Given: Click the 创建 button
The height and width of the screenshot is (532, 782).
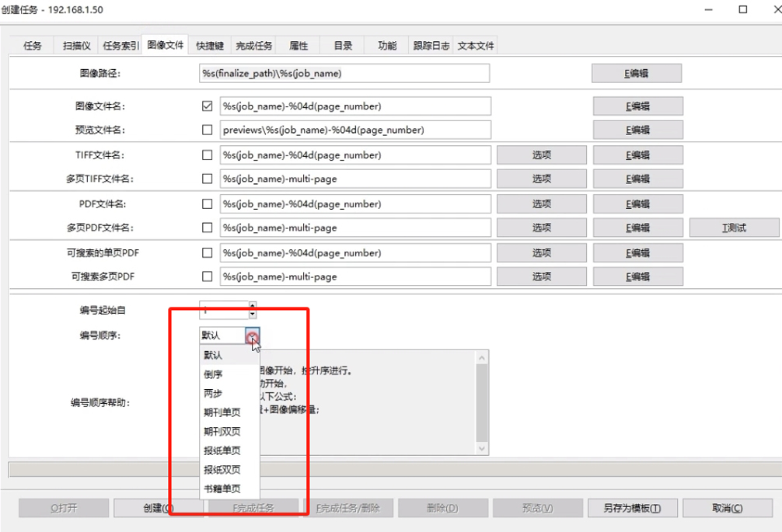Looking at the screenshot, I should (x=158, y=508).
